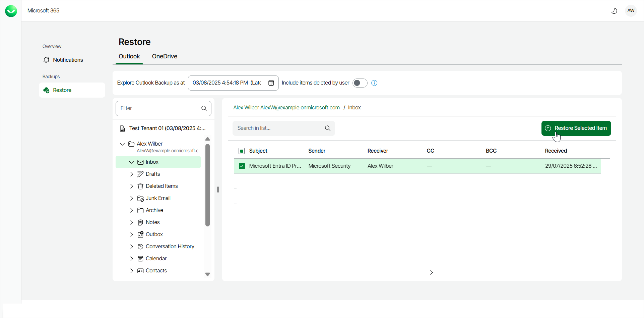The image size is (644, 318).
Task: Click the folder tree scrollbar down arrow
Action: coord(207,274)
